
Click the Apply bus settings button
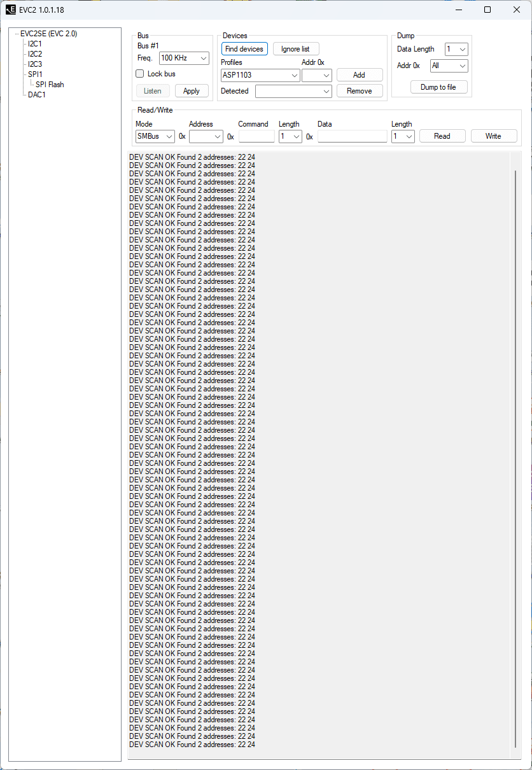point(192,91)
